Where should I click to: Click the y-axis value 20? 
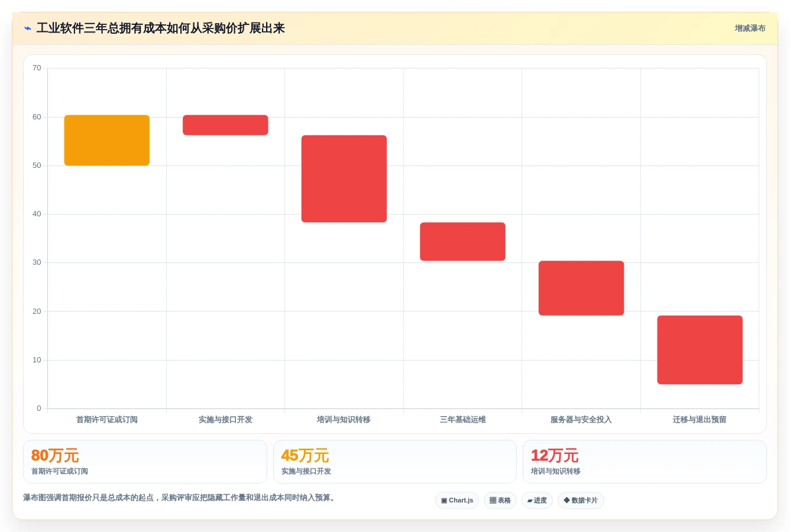tap(37, 312)
